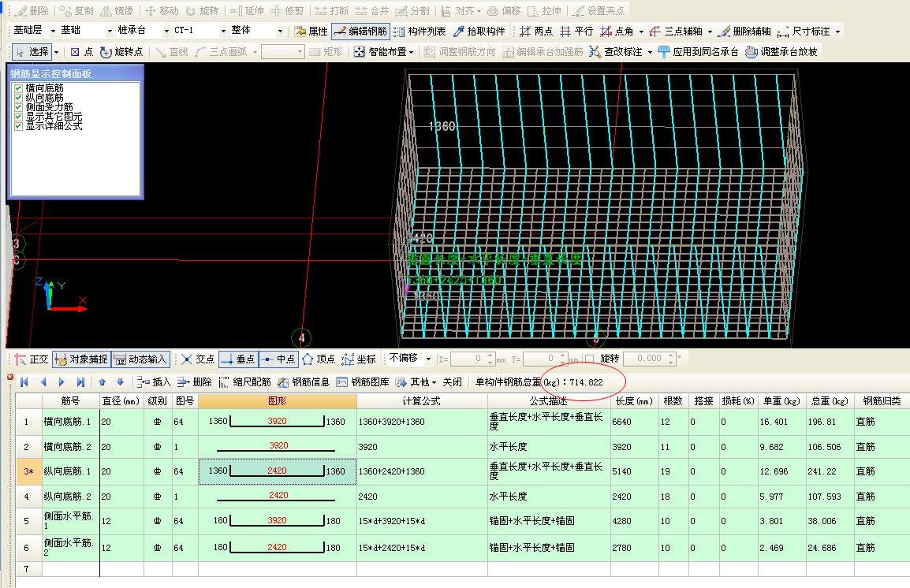Click the 总重(kg) column header
This screenshot has width=910, height=588.
coord(830,401)
